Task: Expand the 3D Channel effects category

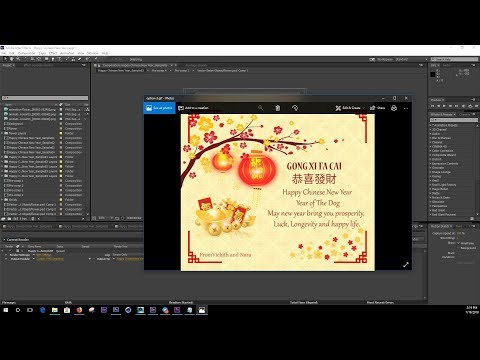Action: (431, 129)
